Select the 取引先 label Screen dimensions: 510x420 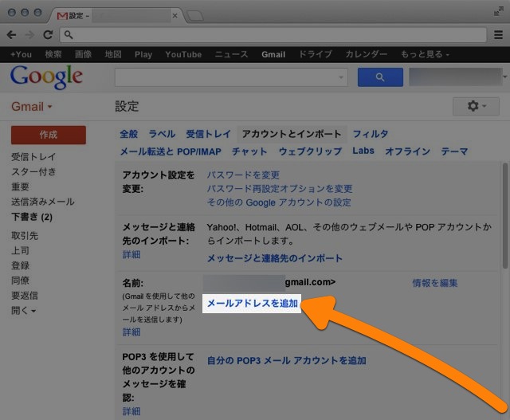pos(25,236)
